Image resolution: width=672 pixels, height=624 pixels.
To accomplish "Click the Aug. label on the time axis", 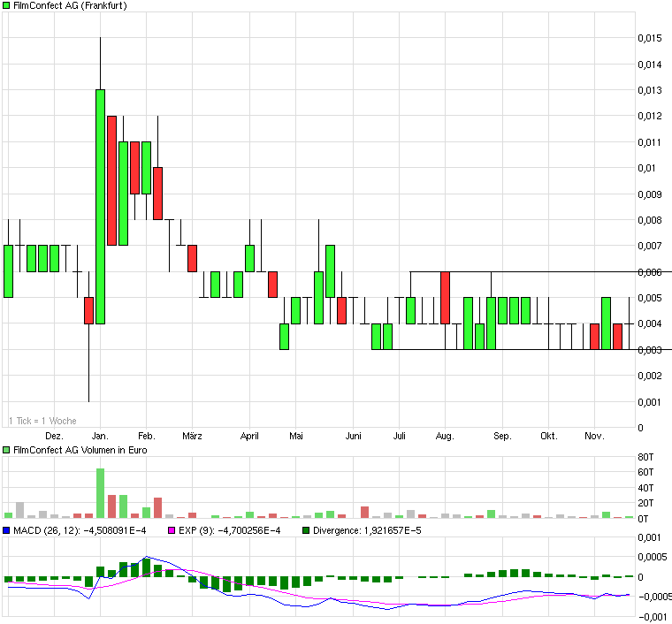I will (x=445, y=437).
